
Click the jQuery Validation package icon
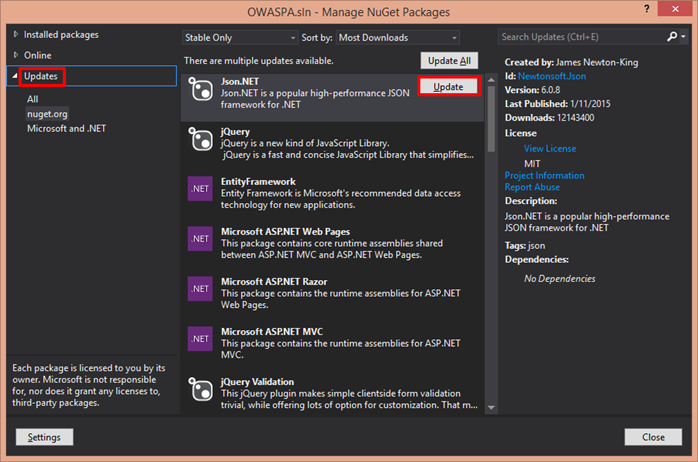tap(200, 389)
